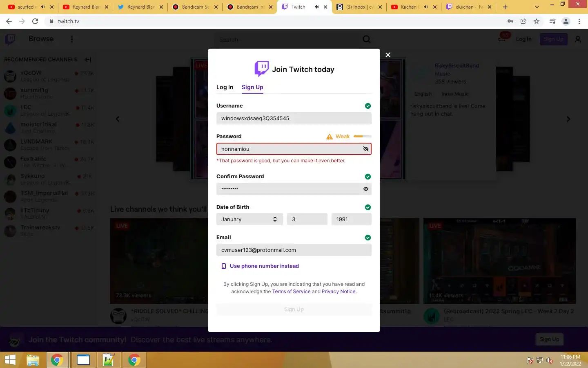The height and width of the screenshot is (368, 588).
Task: Open the Browse page
Action: coord(41,39)
